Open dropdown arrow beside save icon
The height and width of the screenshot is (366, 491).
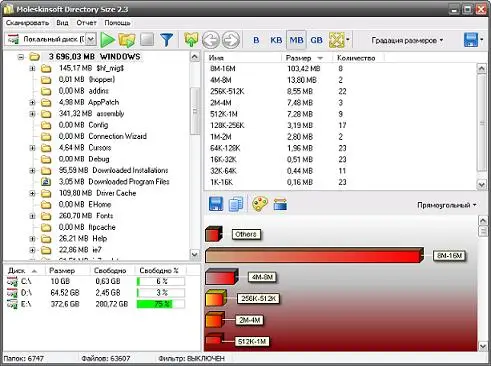[482, 40]
